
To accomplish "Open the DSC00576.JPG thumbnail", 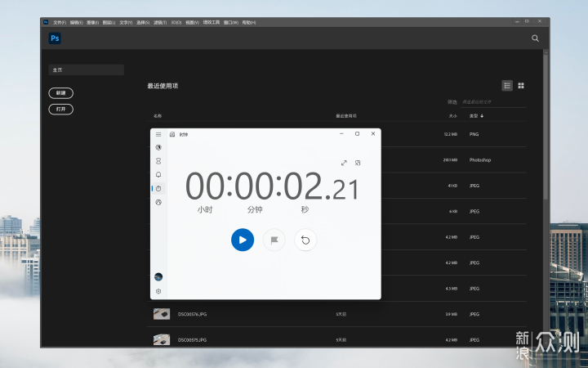I will [162, 314].
